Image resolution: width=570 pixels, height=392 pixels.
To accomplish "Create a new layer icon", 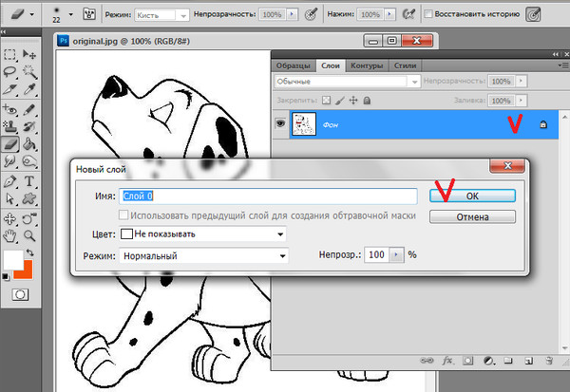I will 528,361.
